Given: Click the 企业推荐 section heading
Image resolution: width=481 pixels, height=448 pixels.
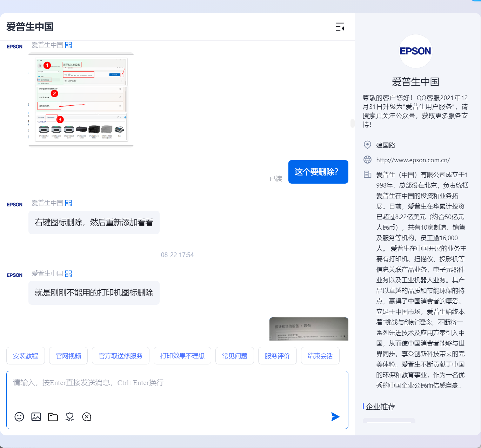Looking at the screenshot, I should pyautogui.click(x=380, y=407).
